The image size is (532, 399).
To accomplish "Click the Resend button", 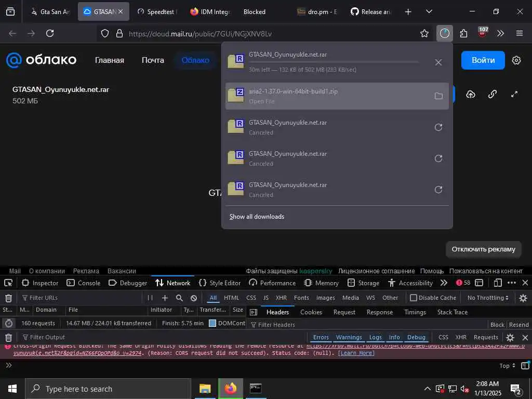I will click(519, 325).
